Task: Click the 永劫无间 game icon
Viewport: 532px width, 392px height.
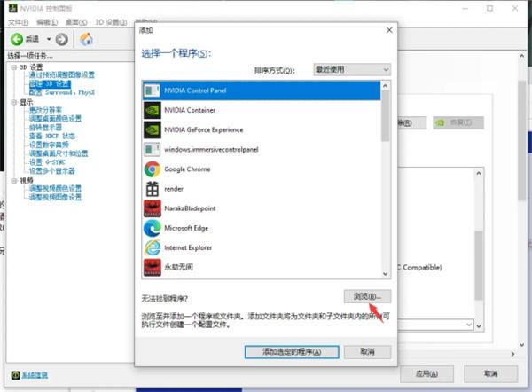Action: [x=152, y=268]
